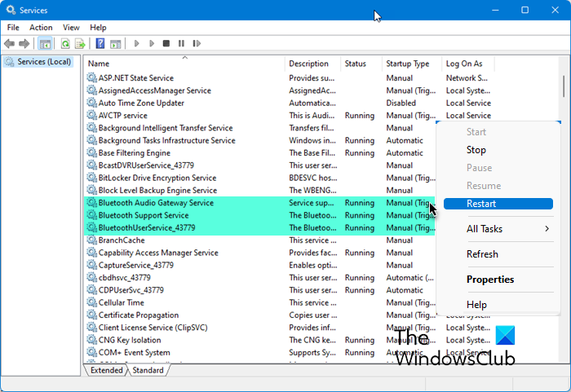Click the Stop Service square icon

tap(166, 44)
